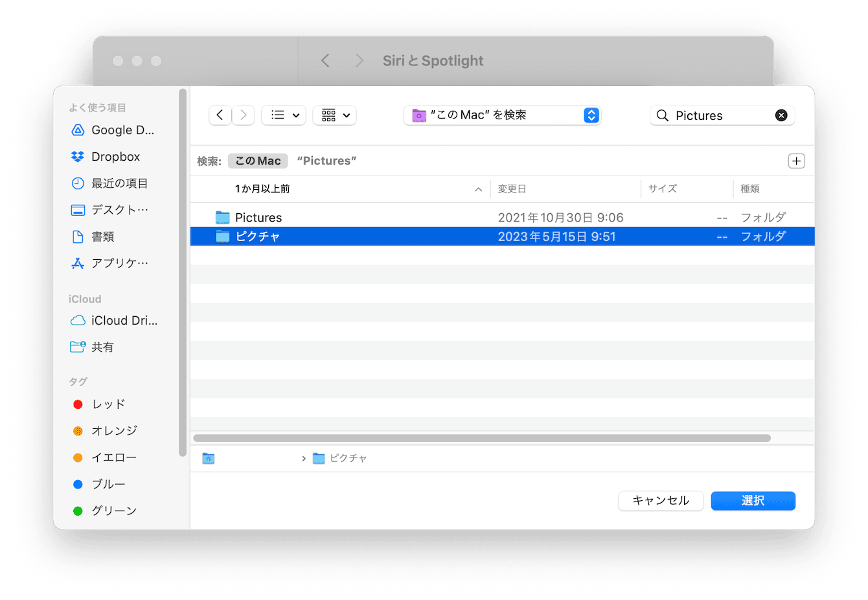
Task: Open 最近の項目 in the sidebar
Action: tap(109, 183)
